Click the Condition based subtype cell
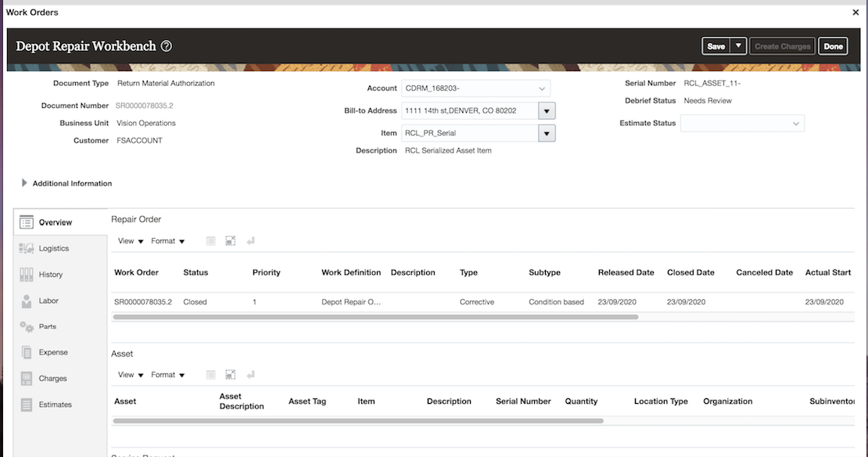Screen dimensions: 868x457 (556, 303)
